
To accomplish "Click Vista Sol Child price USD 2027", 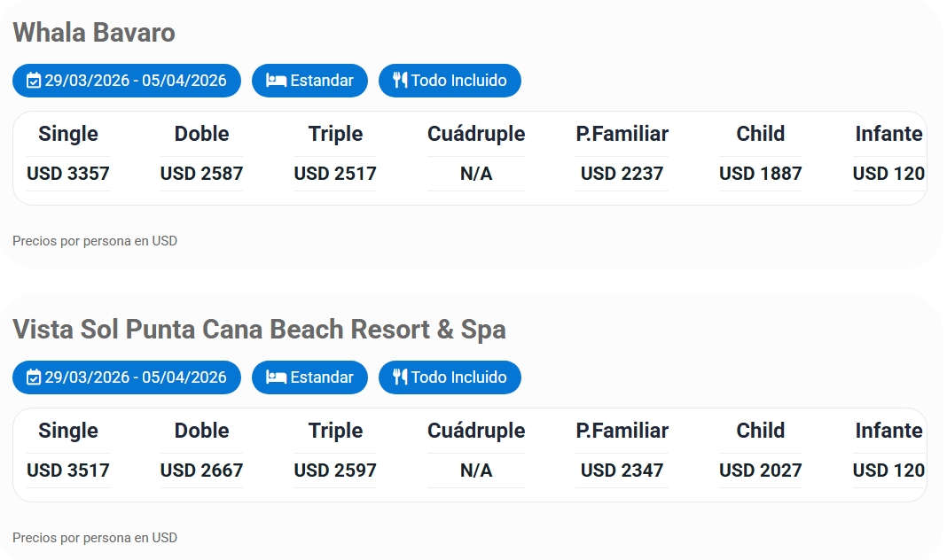I will tap(760, 471).
